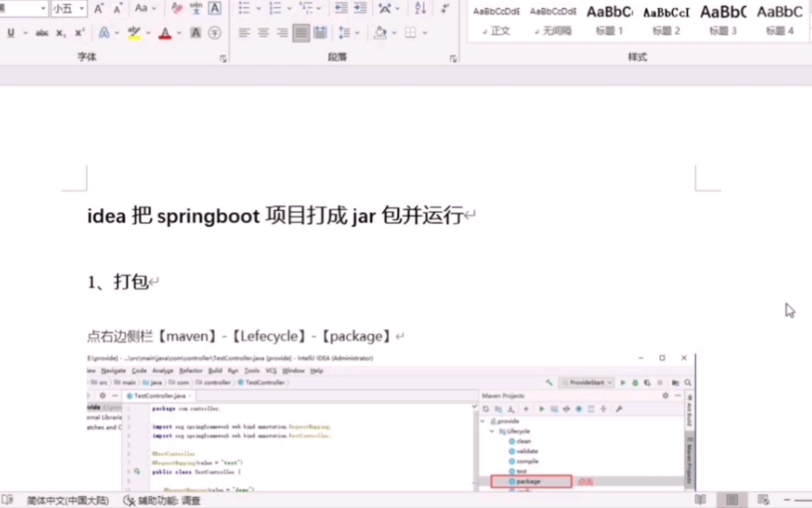This screenshot has height=508, width=812.
Task: Click the Clear All Formatting eraser icon
Action: [177, 8]
